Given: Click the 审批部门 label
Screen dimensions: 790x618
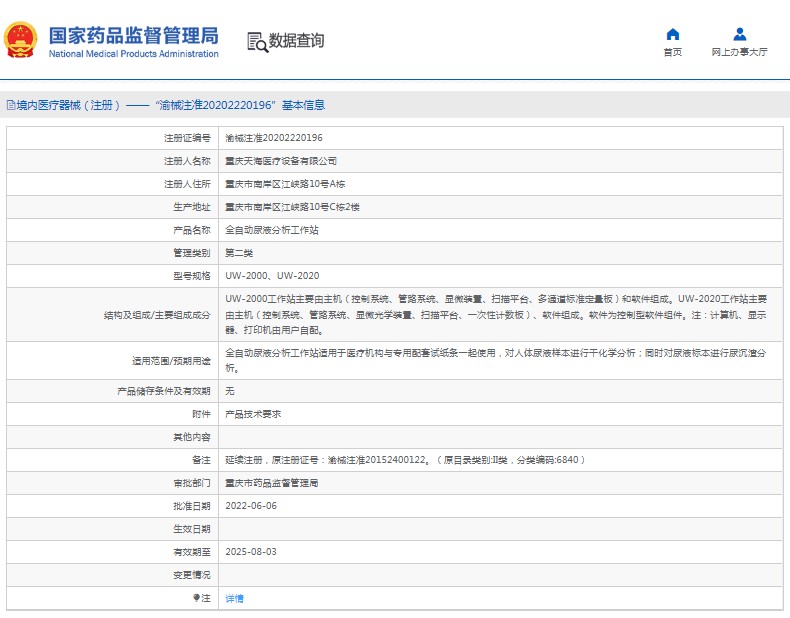Looking at the screenshot, I should click(192, 483).
